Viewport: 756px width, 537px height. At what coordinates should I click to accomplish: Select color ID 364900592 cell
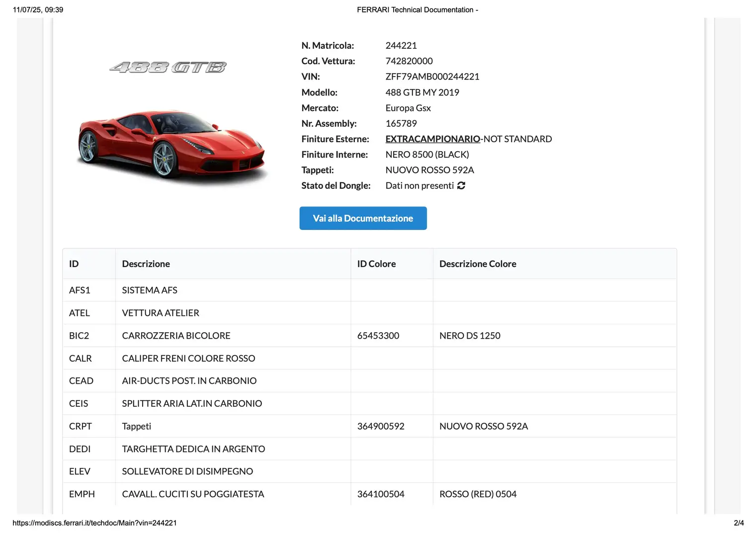click(392, 427)
